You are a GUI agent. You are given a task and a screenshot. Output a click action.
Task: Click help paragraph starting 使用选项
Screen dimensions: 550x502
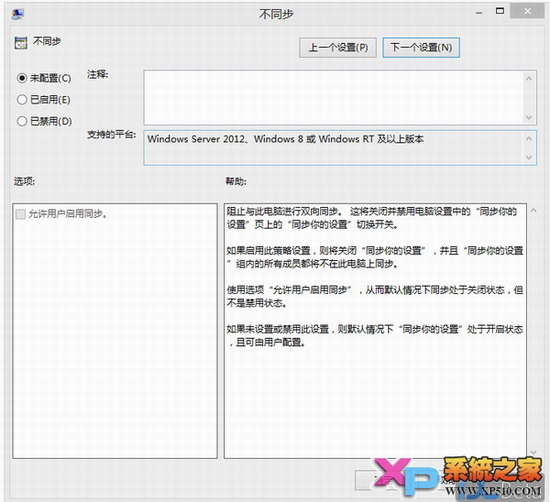tap(375, 296)
